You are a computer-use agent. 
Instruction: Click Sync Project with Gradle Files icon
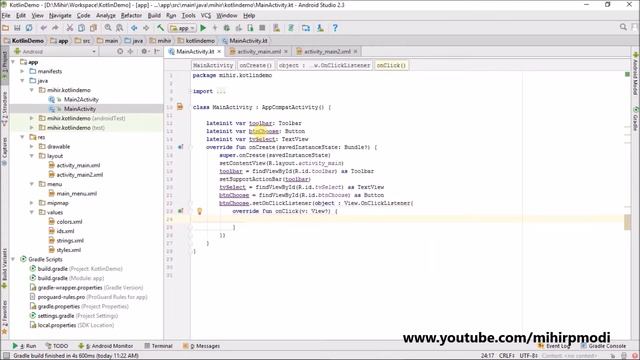[291, 28]
